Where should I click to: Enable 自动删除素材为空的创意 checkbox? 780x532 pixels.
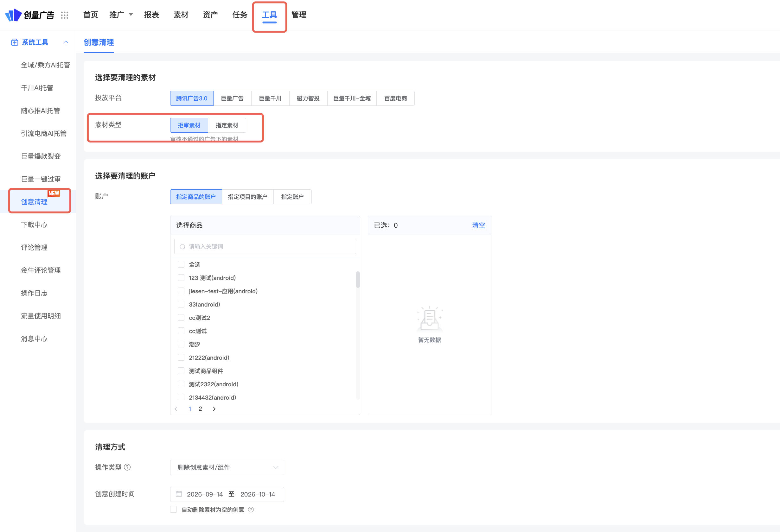[x=174, y=510]
